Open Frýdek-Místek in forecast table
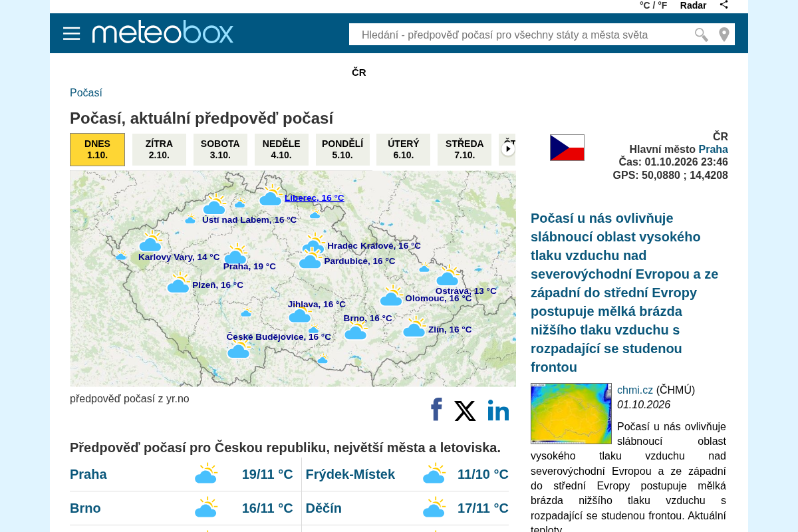This screenshot has height=532, width=798. coord(350,474)
